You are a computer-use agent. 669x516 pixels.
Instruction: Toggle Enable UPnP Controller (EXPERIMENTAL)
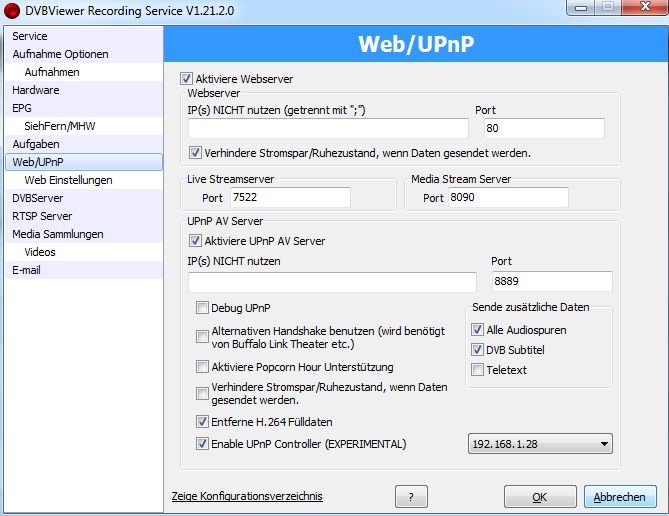(202, 443)
